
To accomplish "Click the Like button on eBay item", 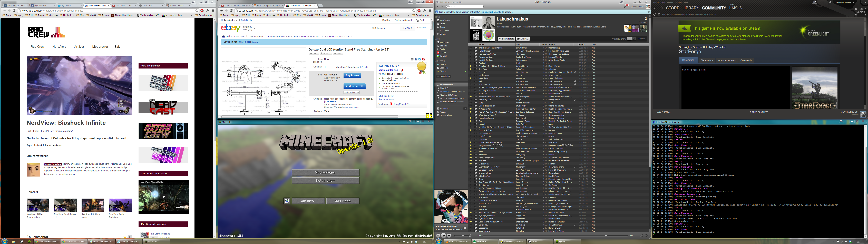I will point(314,54).
